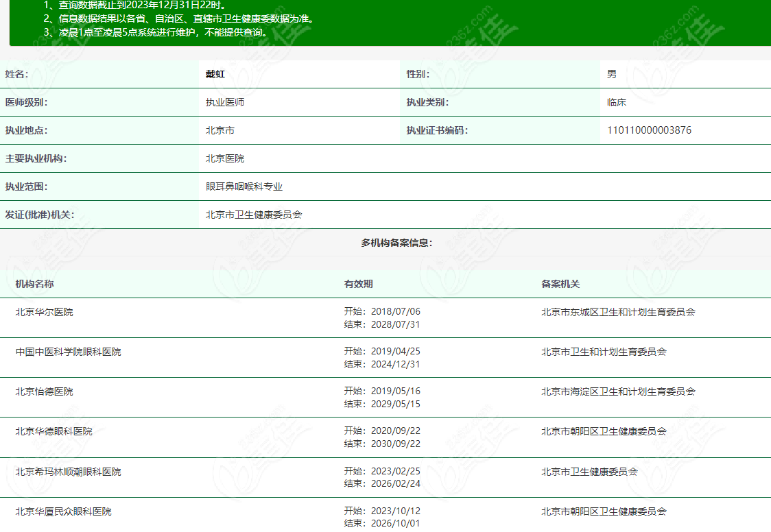Viewport: 771px width, 532px height.
Task: Select 北京华厦民众眼科医院 institution entry
Action: coord(64,511)
